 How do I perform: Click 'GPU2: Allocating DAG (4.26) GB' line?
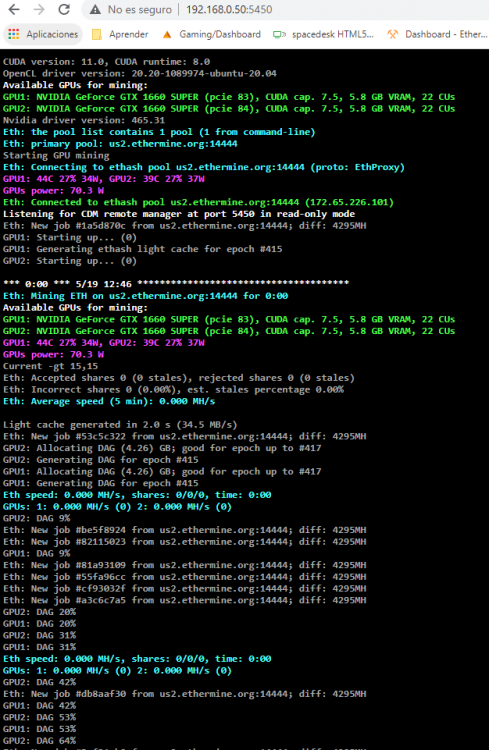tap(162, 448)
